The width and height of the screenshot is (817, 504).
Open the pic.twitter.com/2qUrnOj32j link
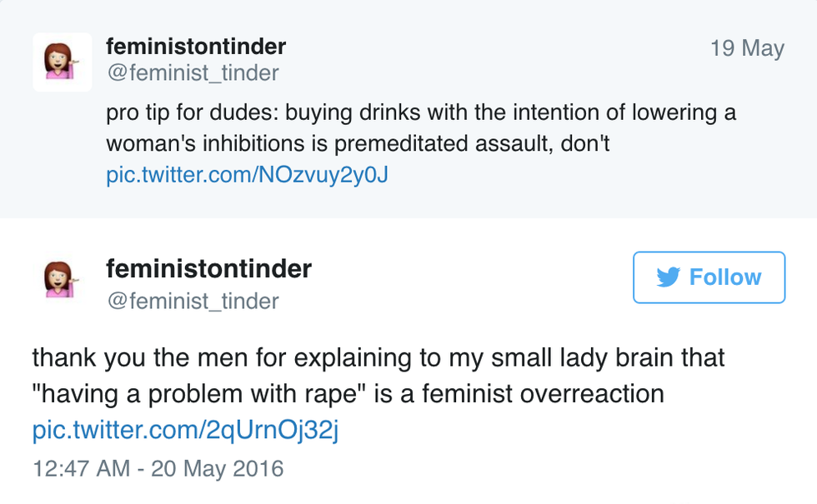point(184,430)
